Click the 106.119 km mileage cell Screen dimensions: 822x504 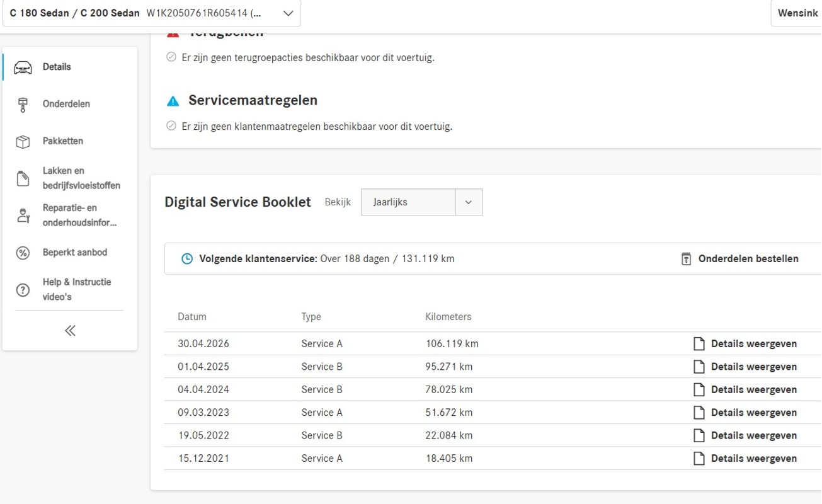coord(452,344)
